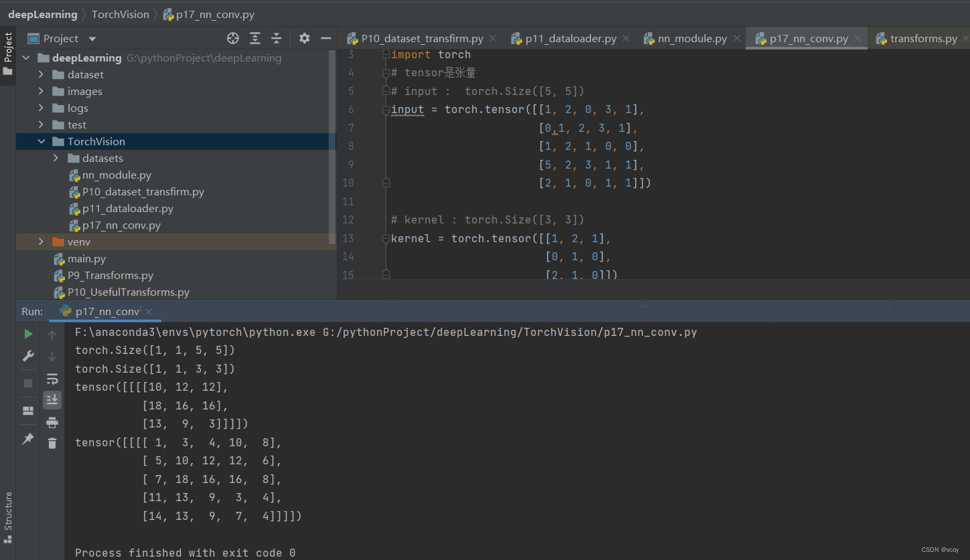The image size is (970, 560).
Task: Collapse the TorchVision folder
Action: tap(42, 141)
